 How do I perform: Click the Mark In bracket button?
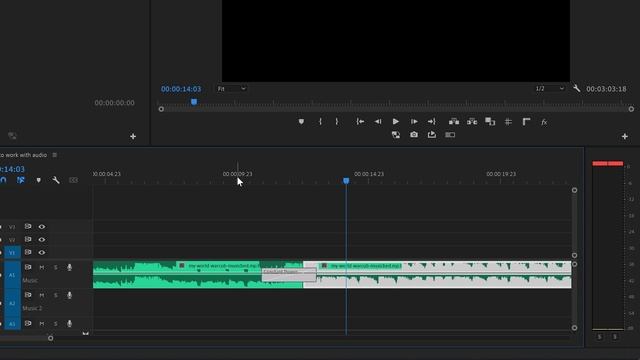pos(320,122)
